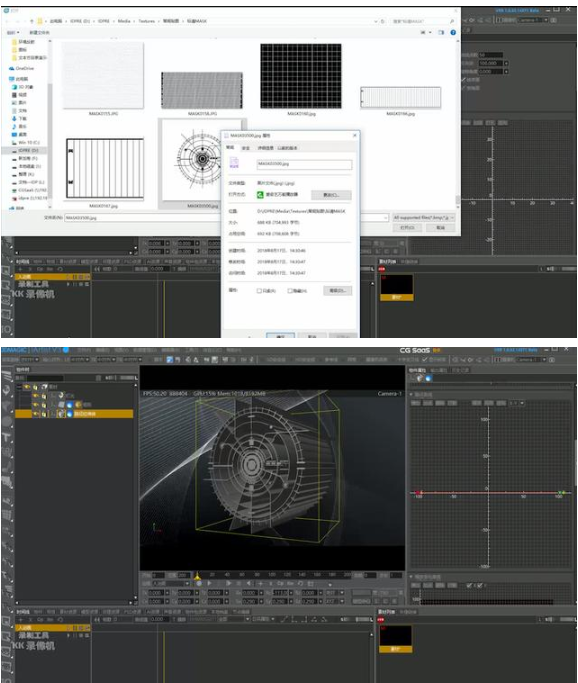Image resolution: width=578 pixels, height=683 pixels.
Task: Toggle eye visibility of the highlighted tree row
Action: pyautogui.click(x=36, y=414)
